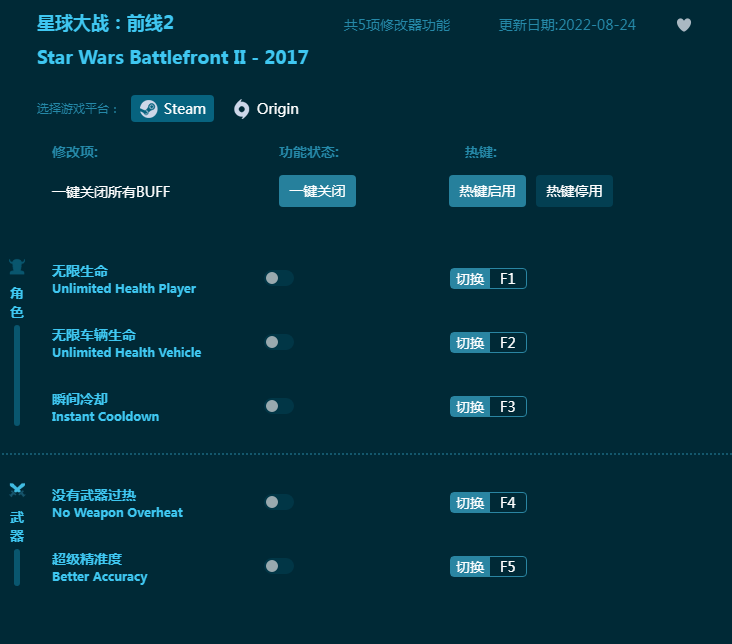Screen dimensions: 732x644
Task: Click the 瞬间冷却 label
Action: (x=80, y=399)
